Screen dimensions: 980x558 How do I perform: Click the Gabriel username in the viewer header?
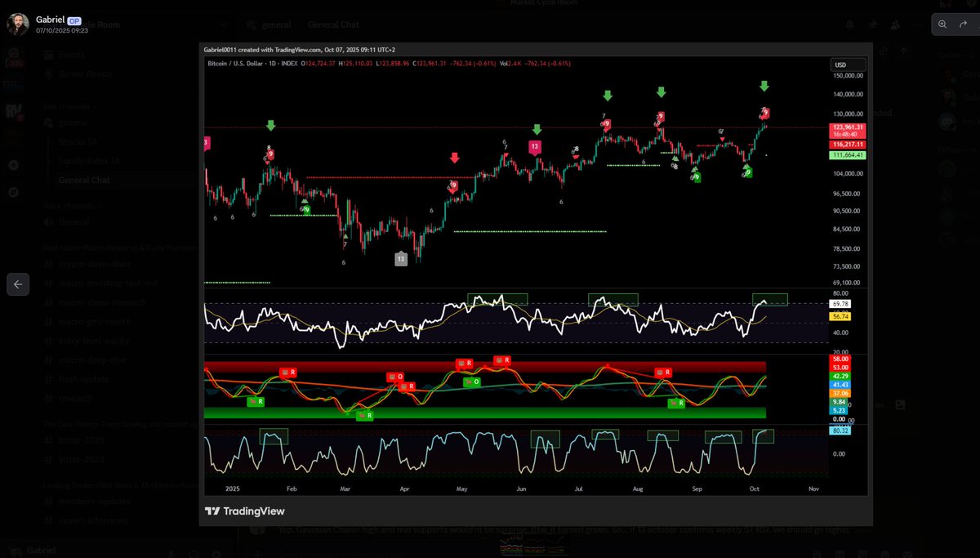(x=50, y=19)
